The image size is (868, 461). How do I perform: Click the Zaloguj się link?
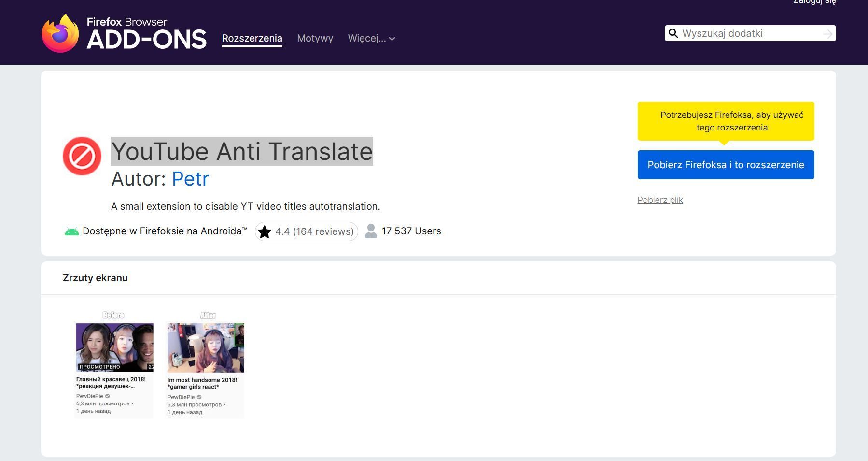(x=814, y=2)
